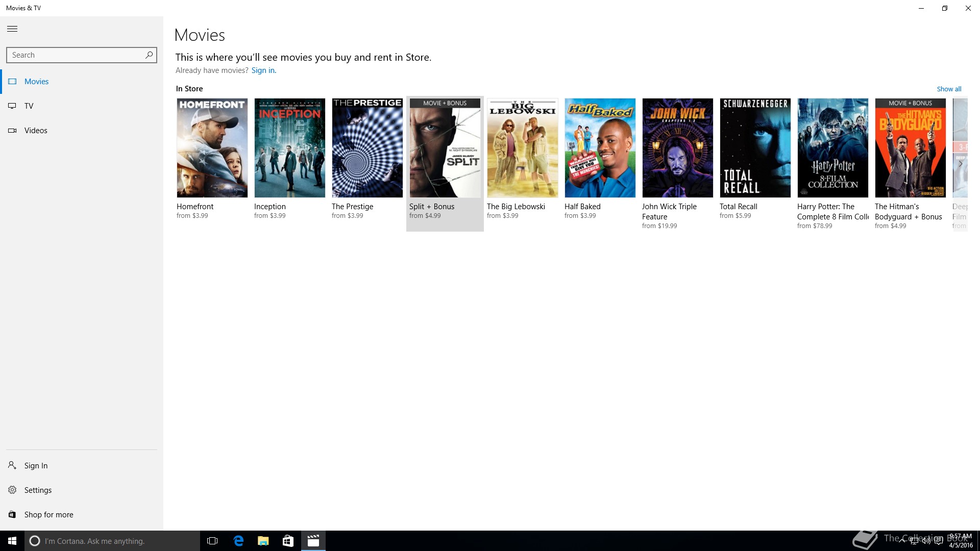Open The Big Lebowski poster
Screen dimensions: 980x551
click(523, 148)
